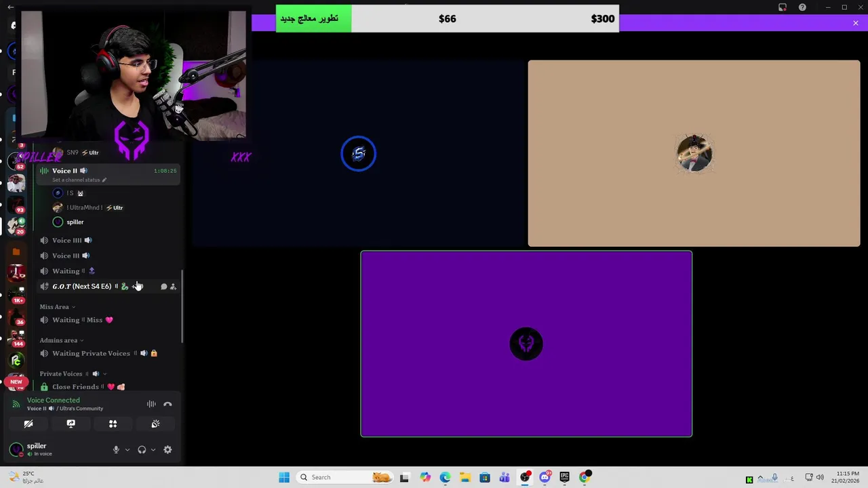This screenshot has width=868, height=488.
Task: Share your screen button in voice panel
Action: (x=71, y=424)
